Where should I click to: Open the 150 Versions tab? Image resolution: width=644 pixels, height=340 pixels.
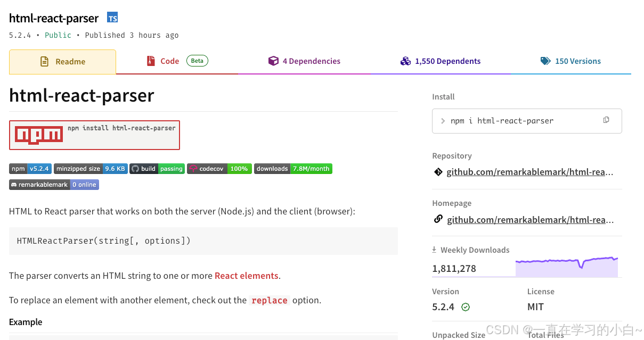point(570,61)
